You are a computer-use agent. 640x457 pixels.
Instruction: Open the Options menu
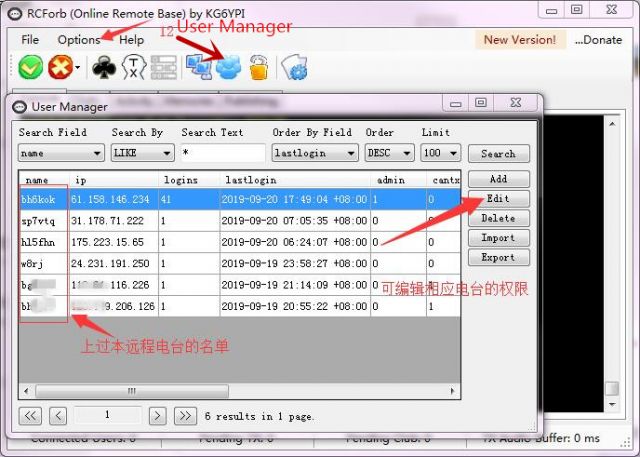79,40
